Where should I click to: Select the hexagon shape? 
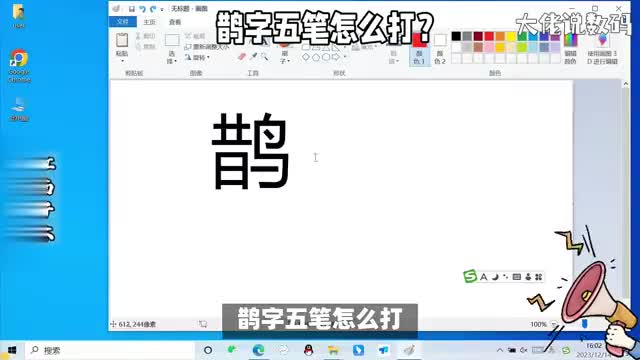(326, 57)
